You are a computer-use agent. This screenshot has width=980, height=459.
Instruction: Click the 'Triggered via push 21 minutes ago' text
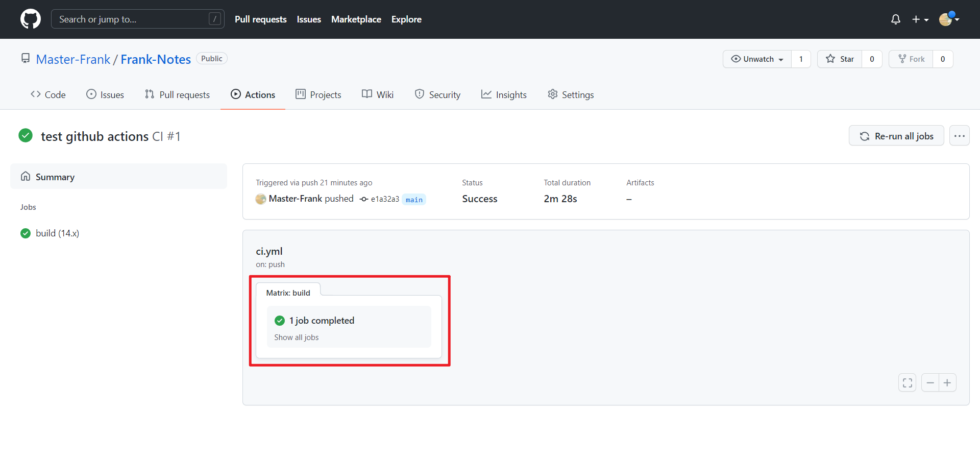(x=314, y=183)
